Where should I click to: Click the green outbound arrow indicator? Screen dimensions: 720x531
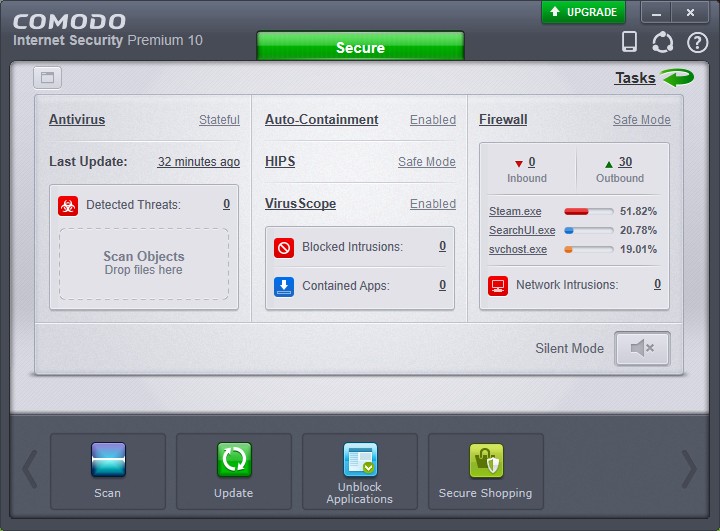pos(609,164)
